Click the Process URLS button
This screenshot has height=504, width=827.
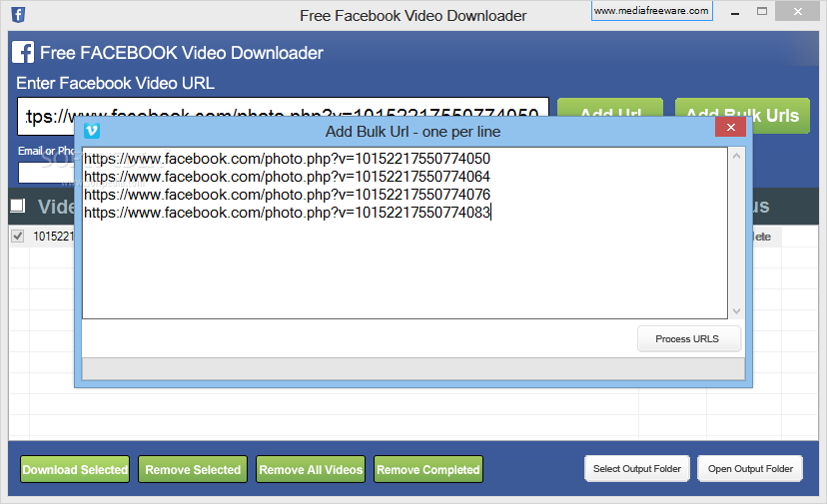[x=689, y=339]
